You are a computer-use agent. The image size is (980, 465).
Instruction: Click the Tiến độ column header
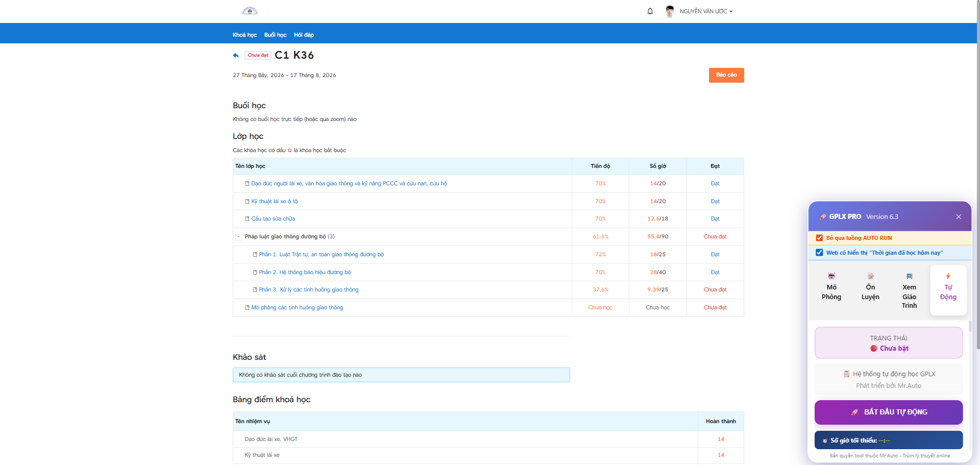(600, 166)
